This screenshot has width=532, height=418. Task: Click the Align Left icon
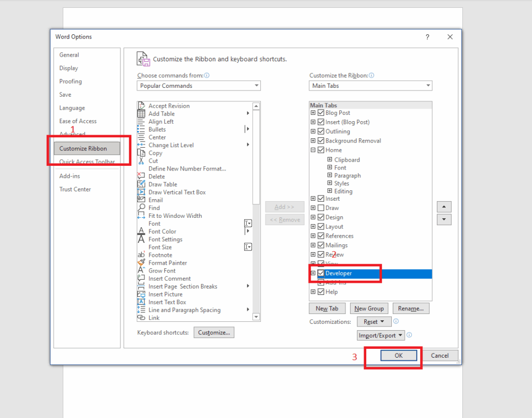(x=141, y=121)
